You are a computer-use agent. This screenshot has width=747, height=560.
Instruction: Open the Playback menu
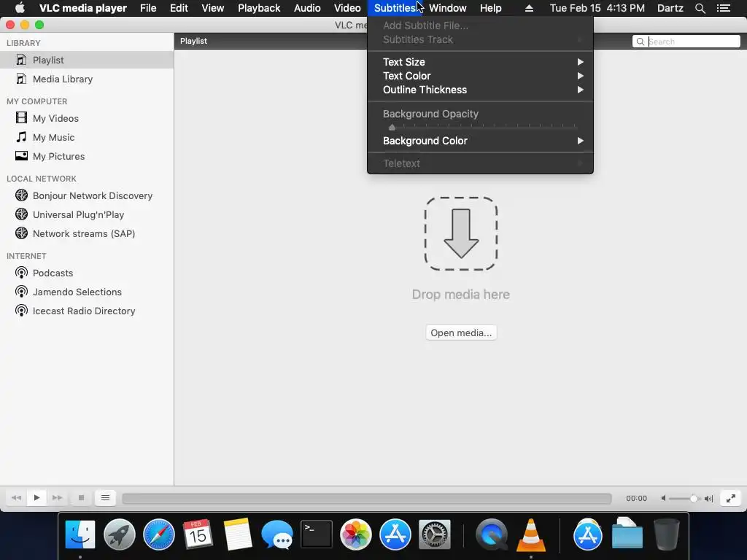point(259,8)
